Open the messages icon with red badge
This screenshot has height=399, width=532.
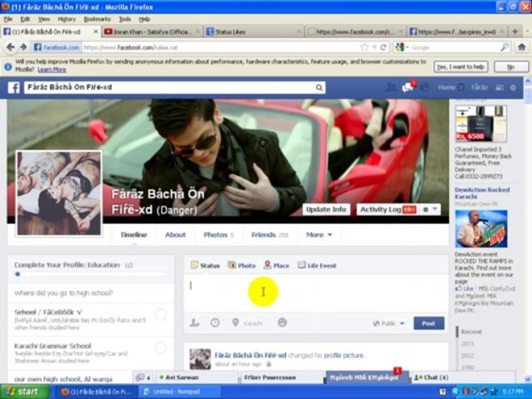coord(407,88)
